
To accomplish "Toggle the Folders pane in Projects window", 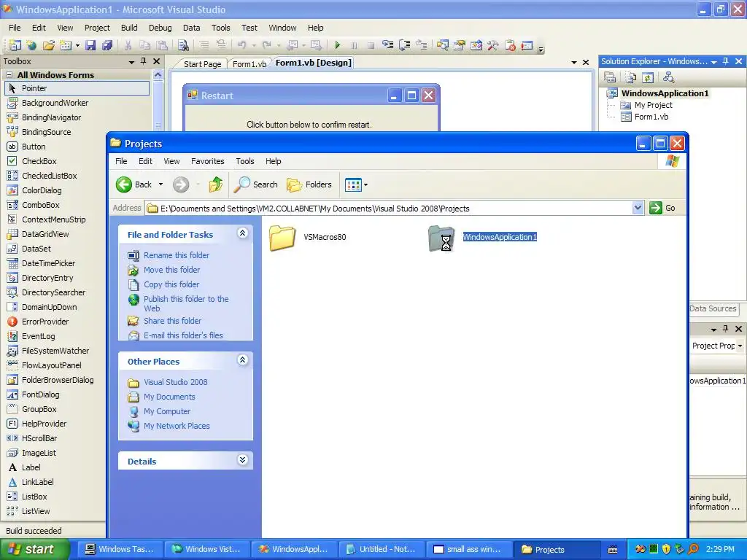I will (x=309, y=184).
